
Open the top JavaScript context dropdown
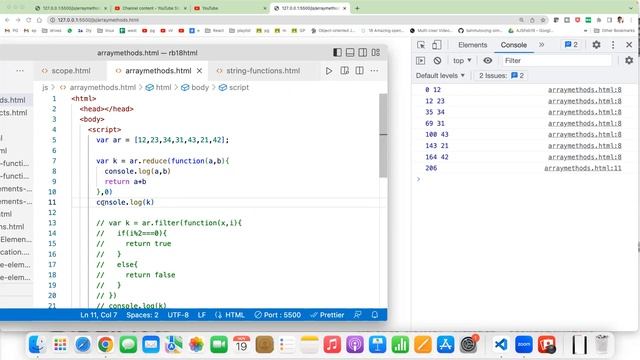(x=462, y=60)
